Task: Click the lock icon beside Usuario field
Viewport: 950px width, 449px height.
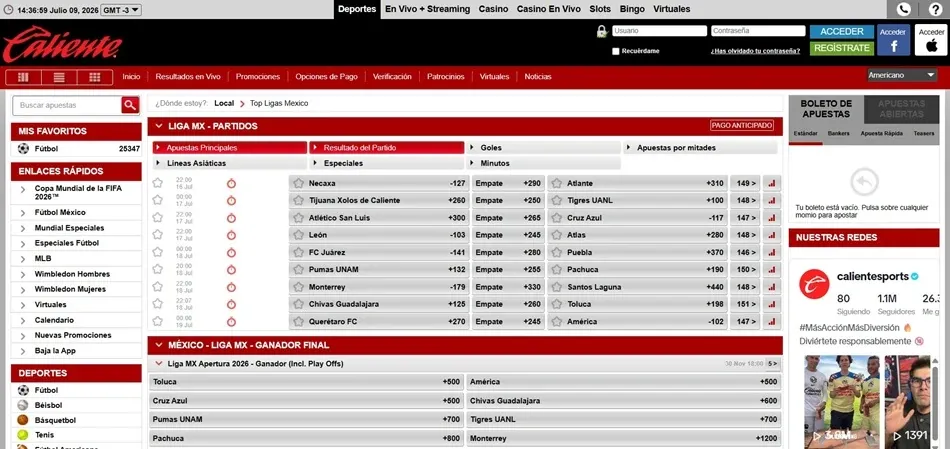Action: pos(602,32)
